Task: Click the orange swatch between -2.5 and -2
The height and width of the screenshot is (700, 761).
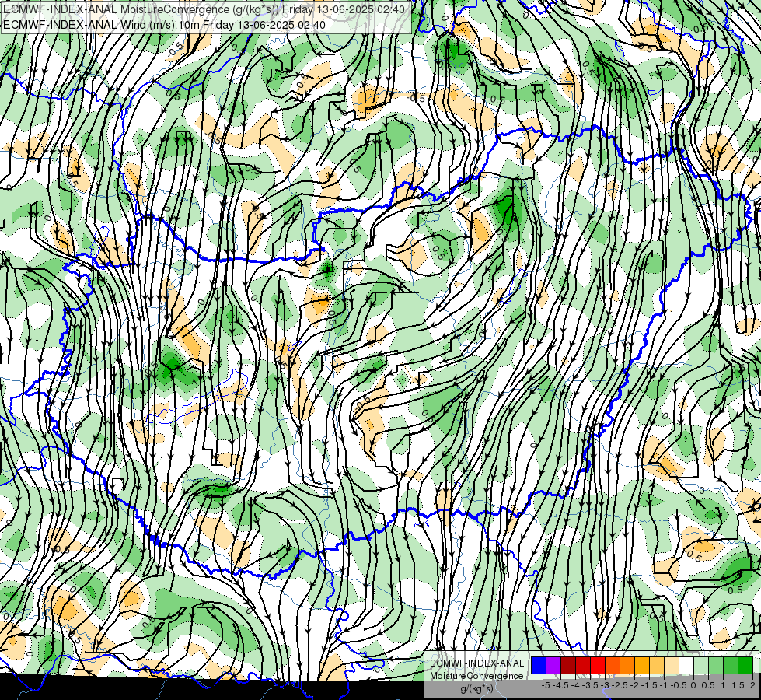Action: [x=627, y=666]
